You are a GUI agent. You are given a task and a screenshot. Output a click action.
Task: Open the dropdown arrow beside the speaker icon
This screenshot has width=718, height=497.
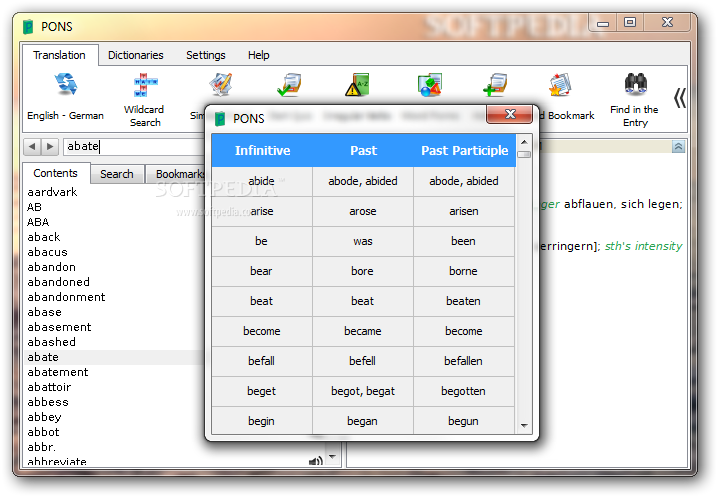(x=333, y=457)
